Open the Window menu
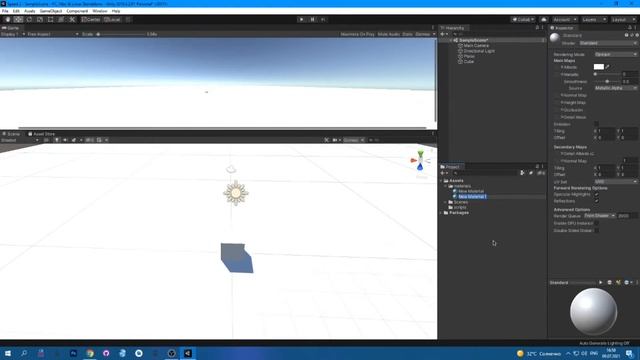This screenshot has height=360, width=640. tap(100, 11)
